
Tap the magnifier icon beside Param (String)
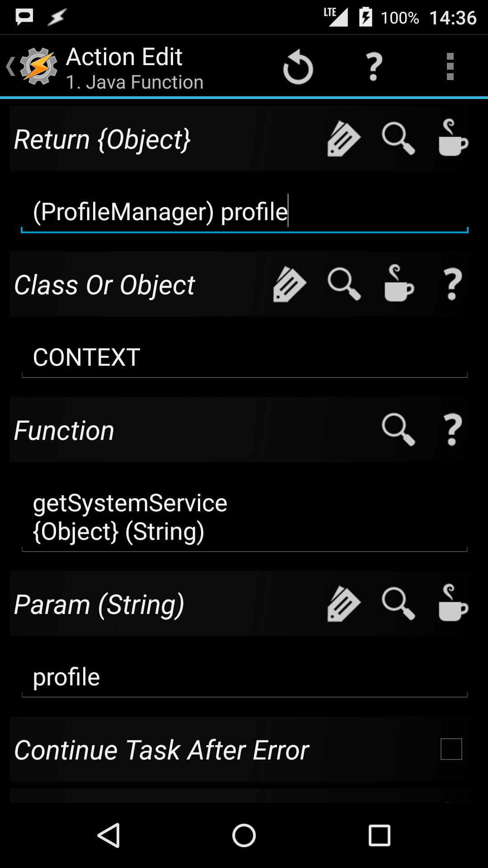click(x=398, y=604)
